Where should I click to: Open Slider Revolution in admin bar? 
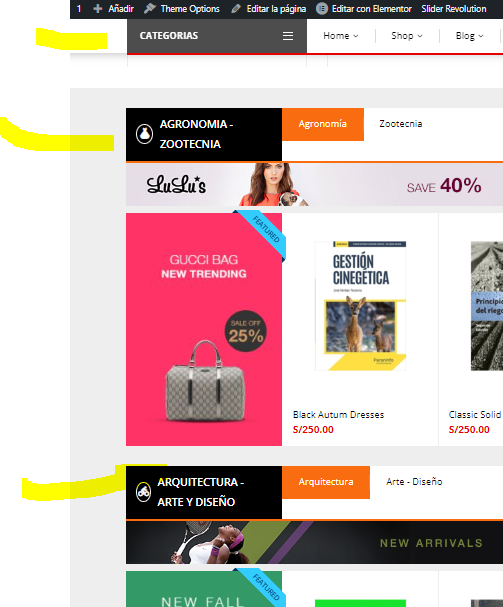click(453, 9)
